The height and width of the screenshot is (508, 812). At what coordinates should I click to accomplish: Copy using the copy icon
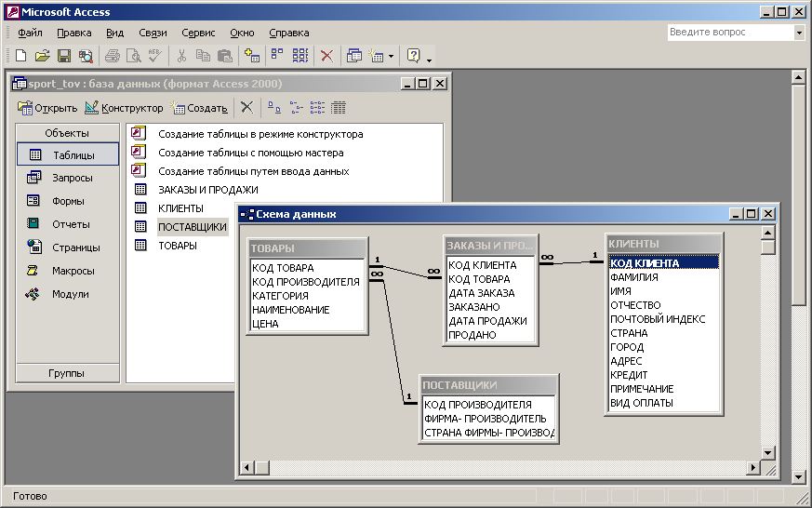point(203,56)
